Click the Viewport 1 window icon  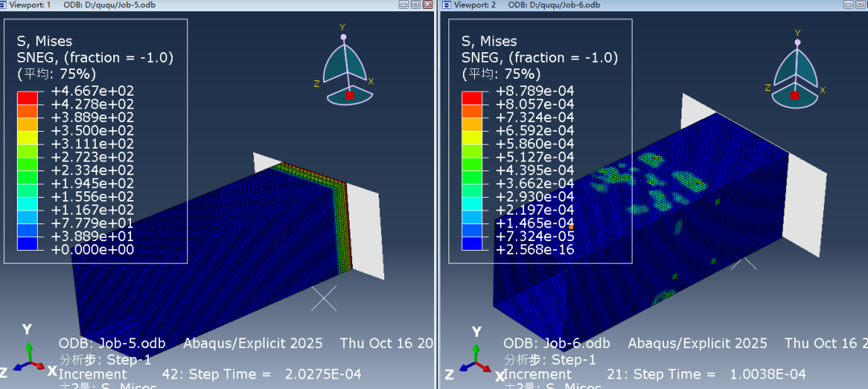pos(4,4)
